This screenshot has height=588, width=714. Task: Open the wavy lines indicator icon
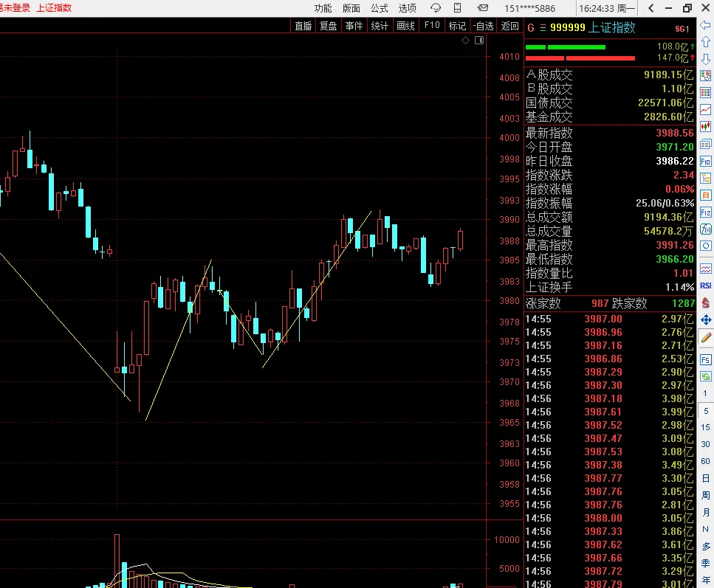point(706,269)
